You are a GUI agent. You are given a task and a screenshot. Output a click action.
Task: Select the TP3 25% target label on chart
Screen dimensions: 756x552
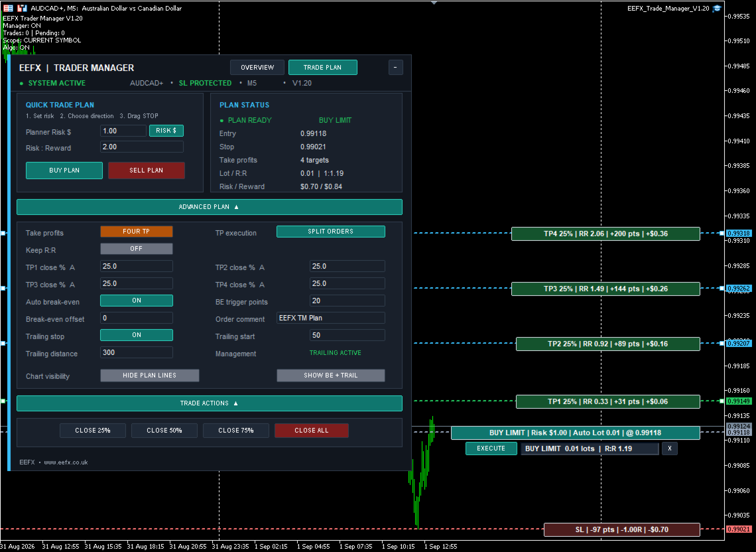pyautogui.click(x=605, y=289)
